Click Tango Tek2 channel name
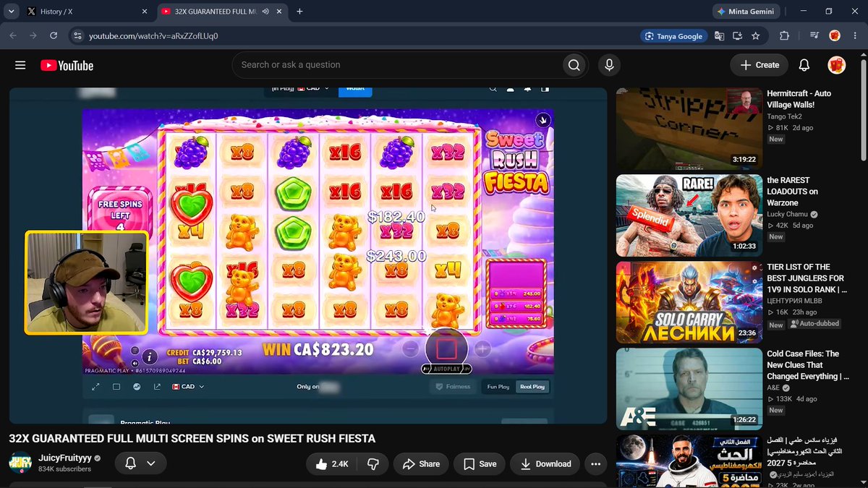 [784, 116]
